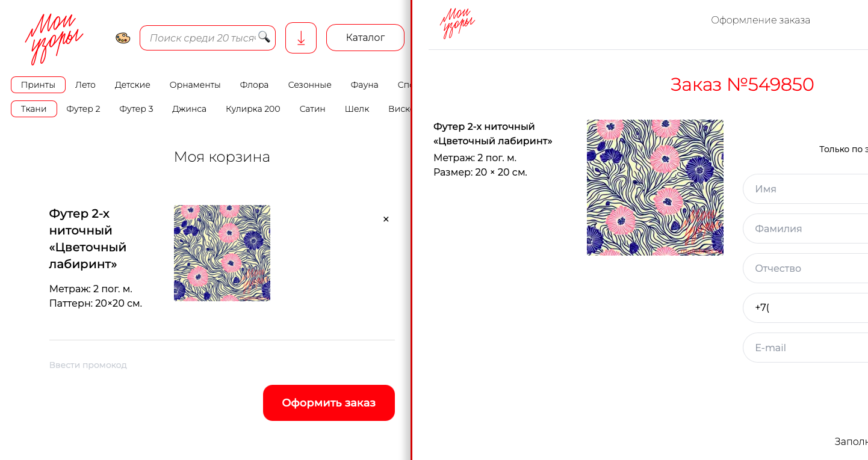868x460 pixels.
Task: Choose Футер 3 fabric
Action: 136,109
